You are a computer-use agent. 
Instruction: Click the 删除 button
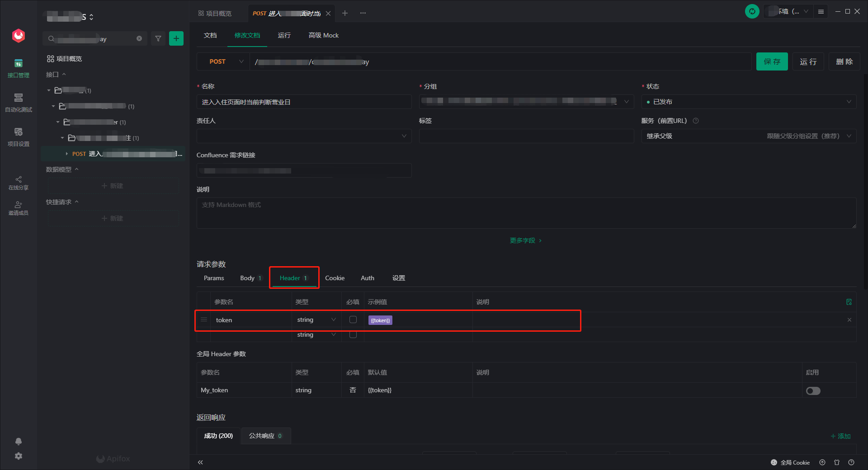point(844,61)
